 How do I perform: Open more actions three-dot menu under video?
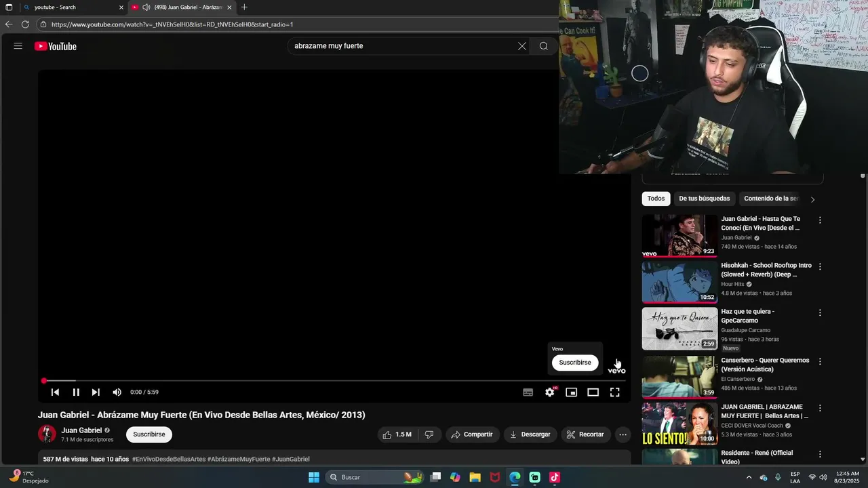point(623,434)
